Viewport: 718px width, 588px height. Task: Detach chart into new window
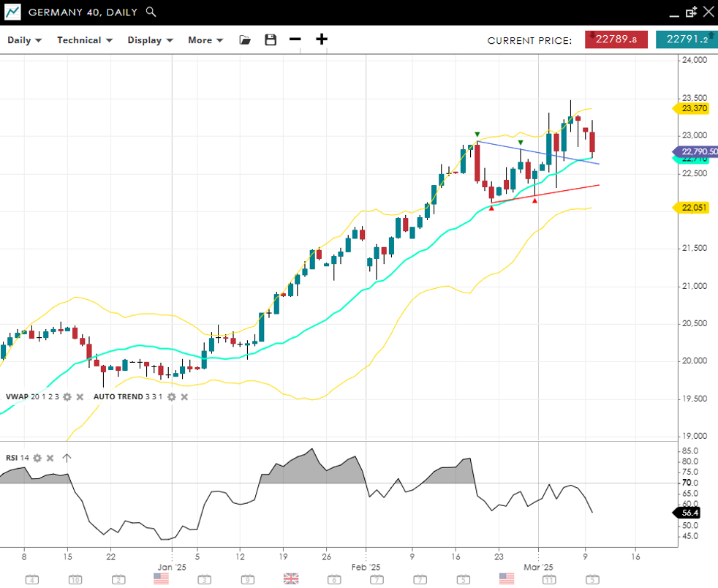point(691,12)
